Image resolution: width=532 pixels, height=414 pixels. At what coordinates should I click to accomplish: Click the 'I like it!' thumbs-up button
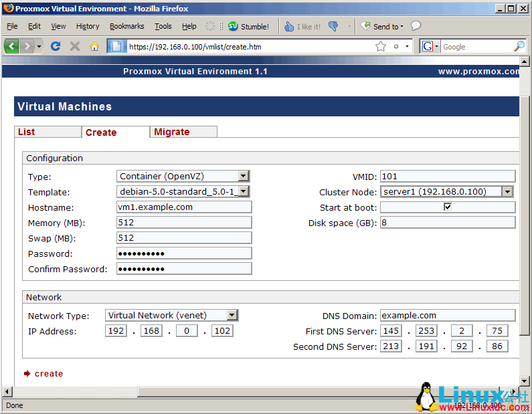(x=302, y=27)
